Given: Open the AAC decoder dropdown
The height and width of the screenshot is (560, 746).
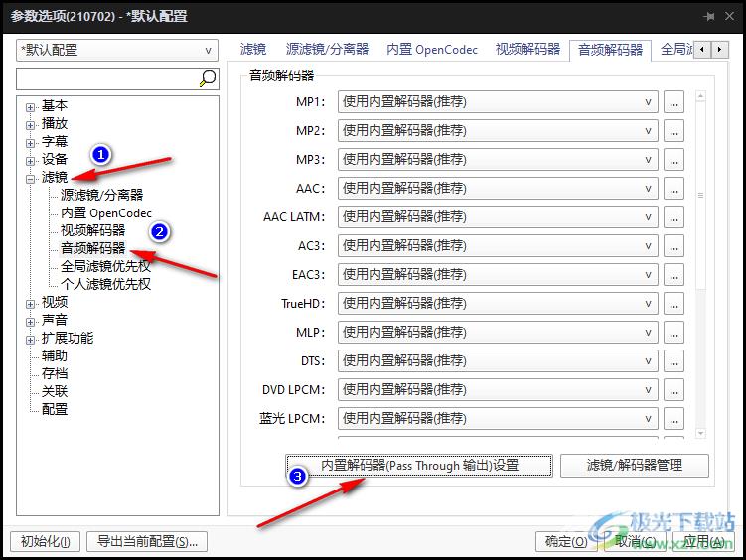Looking at the screenshot, I should point(498,189).
